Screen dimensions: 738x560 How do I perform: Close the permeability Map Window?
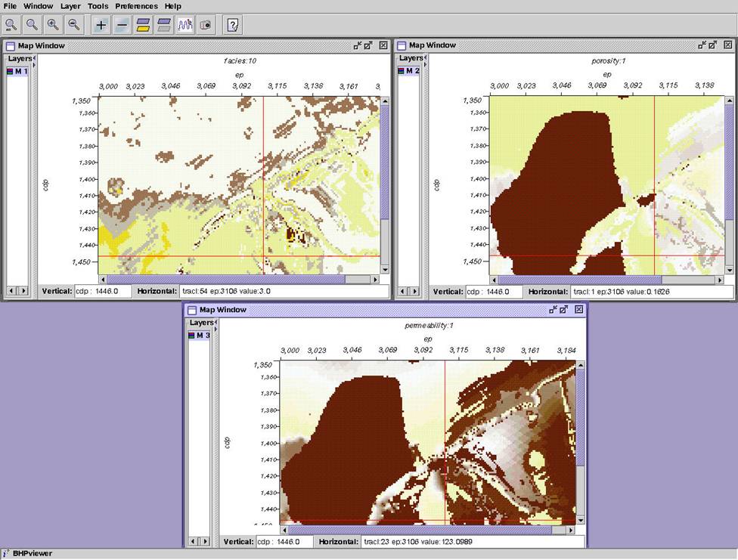click(579, 309)
